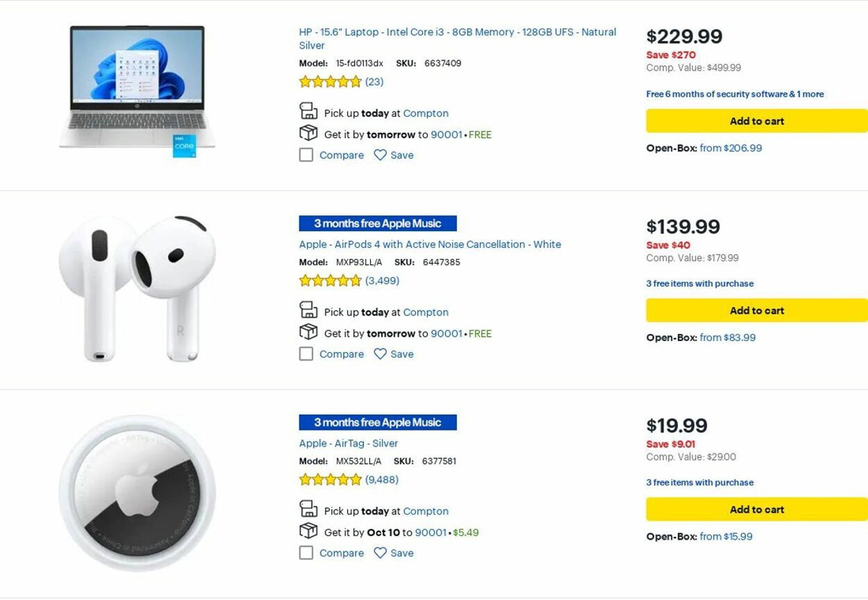
Task: Click the star rating of AirTag
Action: pyautogui.click(x=330, y=480)
